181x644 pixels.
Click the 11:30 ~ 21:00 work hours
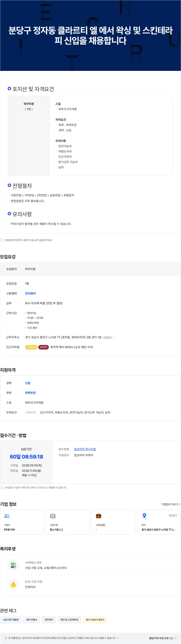pos(35,318)
